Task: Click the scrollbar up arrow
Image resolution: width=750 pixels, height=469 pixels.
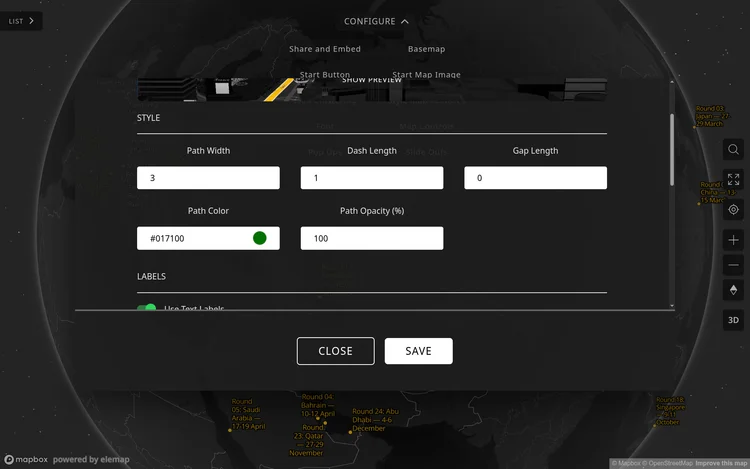Action: [x=672, y=82]
